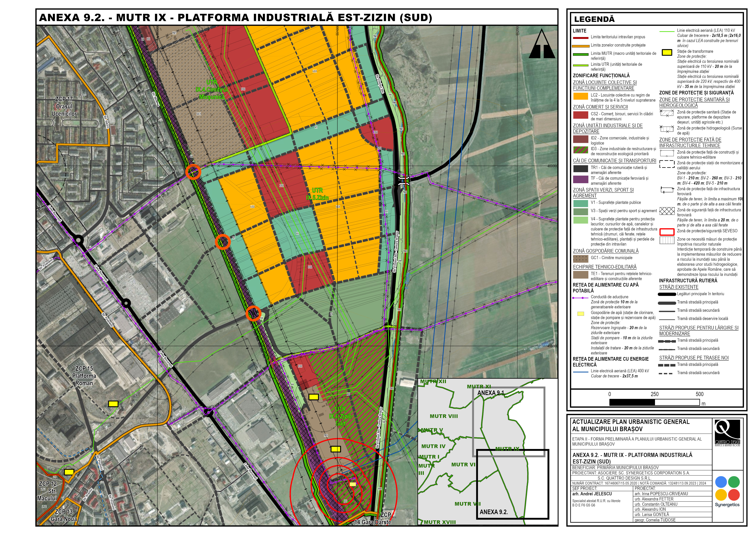Click the STRĂZI PROPUSE PE TRASEE NOI heading
The height and width of the screenshot is (535, 756).
pyautogui.click(x=694, y=358)
